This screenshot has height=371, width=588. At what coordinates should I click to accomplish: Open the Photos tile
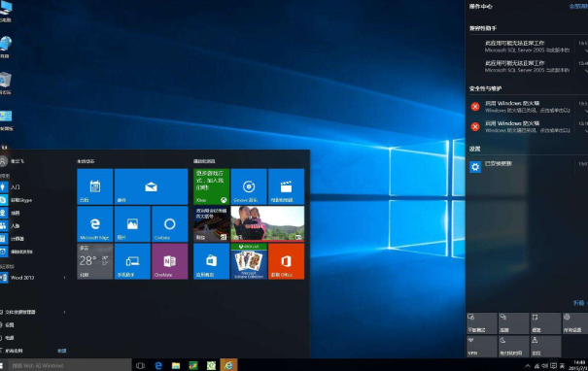(x=132, y=223)
